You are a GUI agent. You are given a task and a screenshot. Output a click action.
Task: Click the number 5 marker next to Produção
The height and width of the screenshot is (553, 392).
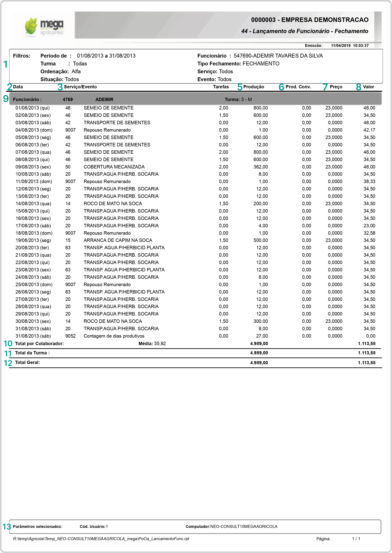tap(240, 87)
